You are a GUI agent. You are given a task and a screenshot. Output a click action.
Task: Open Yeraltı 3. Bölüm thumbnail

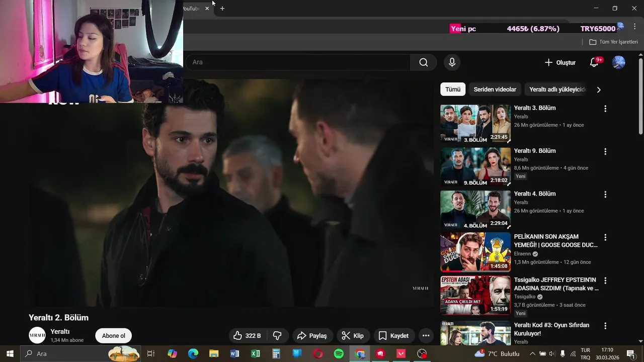(x=475, y=124)
